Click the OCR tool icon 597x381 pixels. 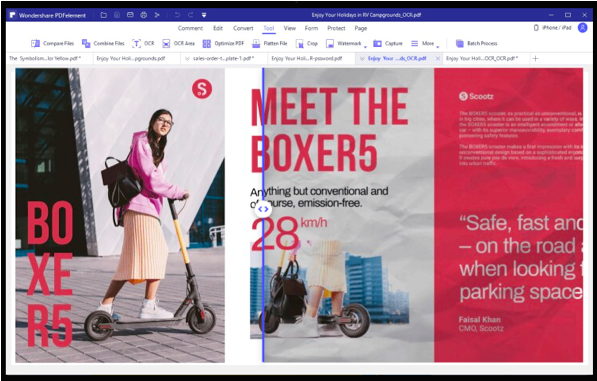[136, 43]
